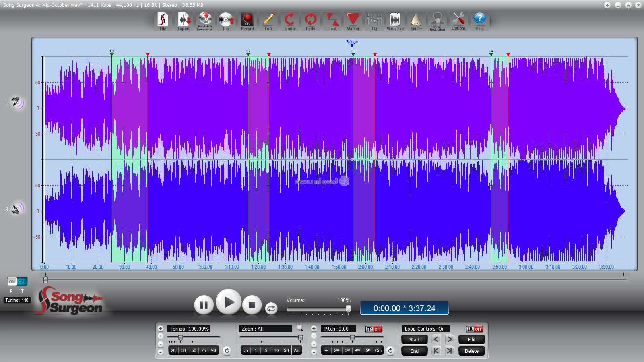
Task: Select the 10 zoom preset
Action: click(x=276, y=350)
